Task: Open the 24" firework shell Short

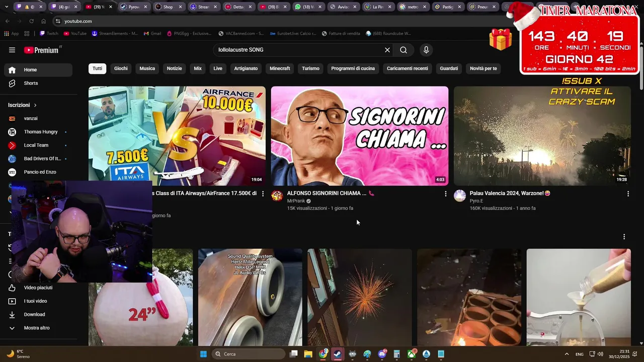Action: pyautogui.click(x=141, y=297)
